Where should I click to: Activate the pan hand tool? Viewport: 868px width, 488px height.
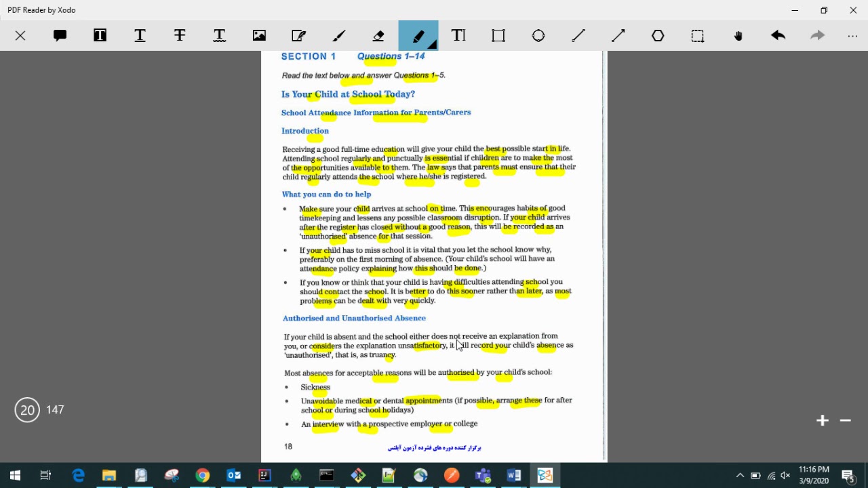[x=738, y=36]
